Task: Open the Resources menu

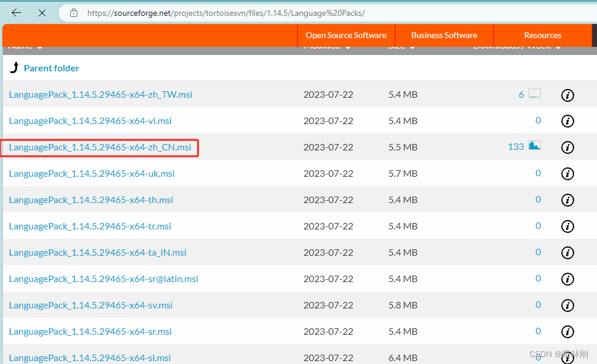Action: pos(543,35)
